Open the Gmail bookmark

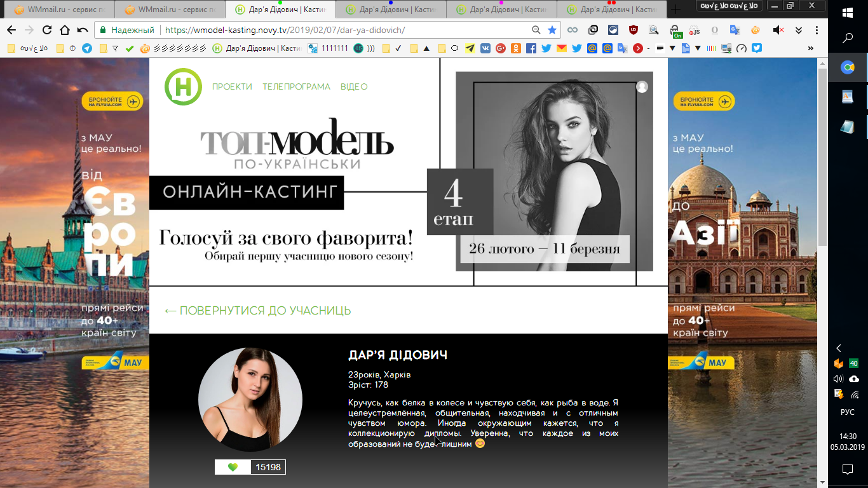(562, 48)
